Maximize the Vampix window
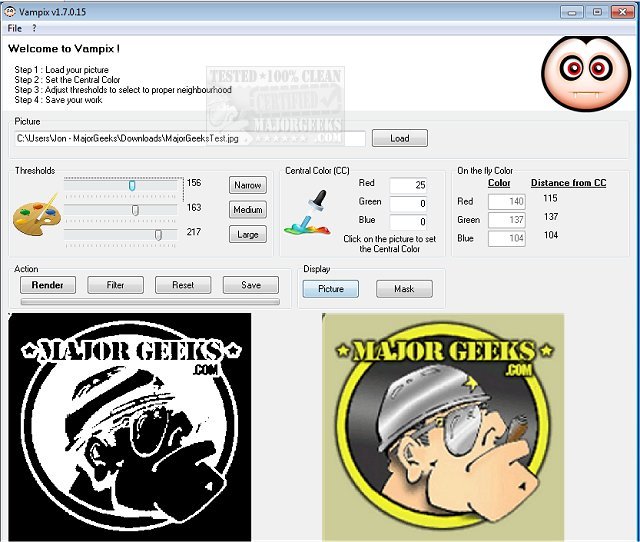This screenshot has height=542, width=640. tap(597, 12)
